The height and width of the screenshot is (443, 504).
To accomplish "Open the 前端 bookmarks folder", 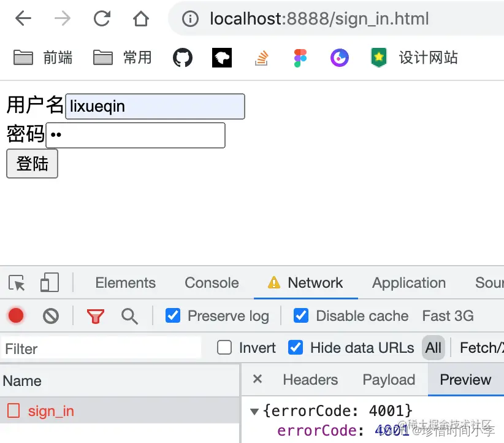I will tap(43, 58).
